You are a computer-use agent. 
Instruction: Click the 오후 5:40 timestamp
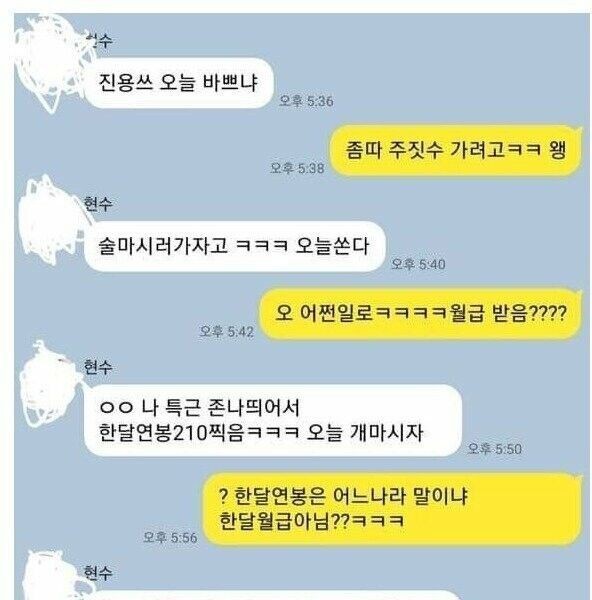tap(418, 264)
